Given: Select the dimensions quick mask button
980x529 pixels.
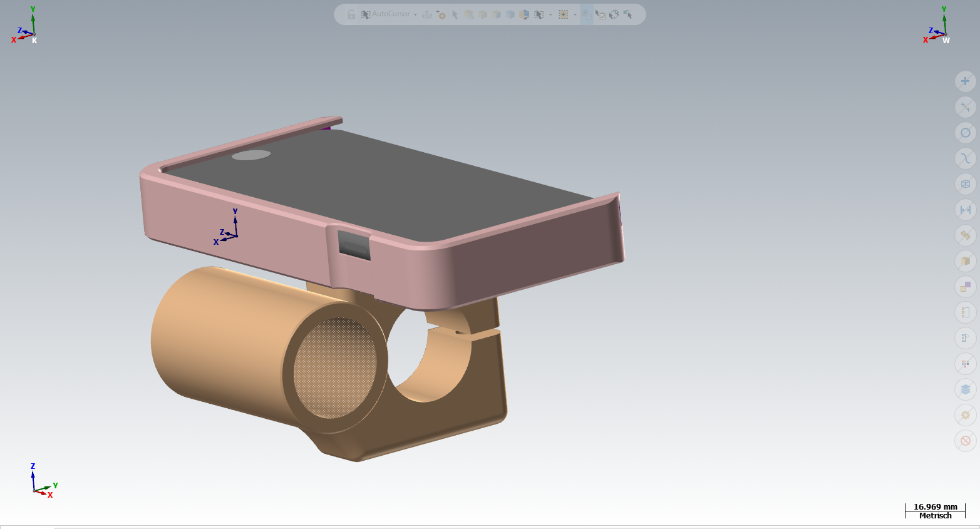Looking at the screenshot, I should tap(965, 210).
